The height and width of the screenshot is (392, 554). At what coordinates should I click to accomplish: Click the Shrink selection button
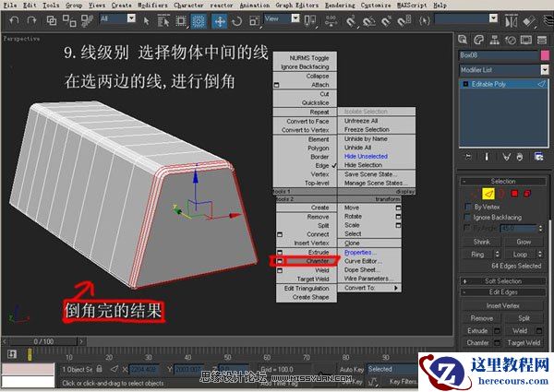coord(482,242)
